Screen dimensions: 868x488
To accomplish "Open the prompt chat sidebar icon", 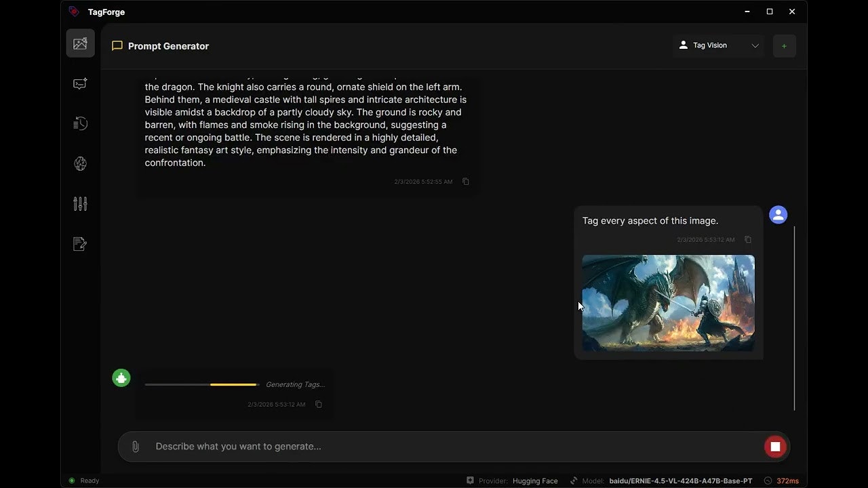I will point(80,83).
